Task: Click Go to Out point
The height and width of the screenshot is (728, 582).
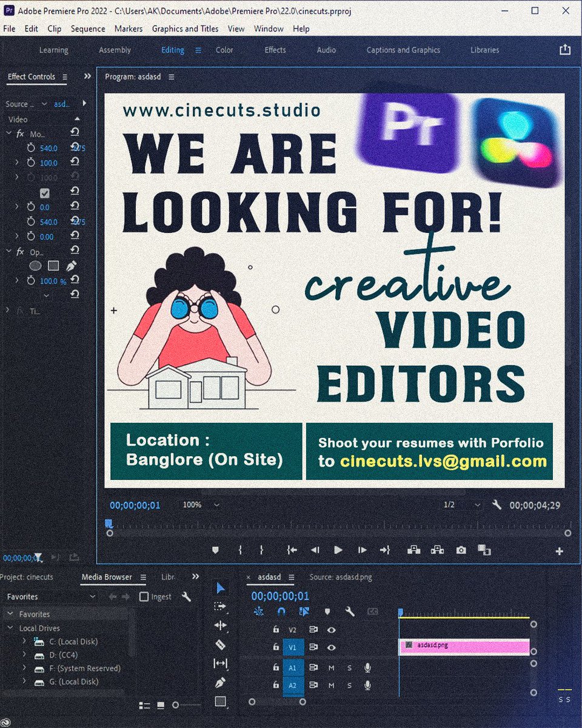Action: coord(384,550)
